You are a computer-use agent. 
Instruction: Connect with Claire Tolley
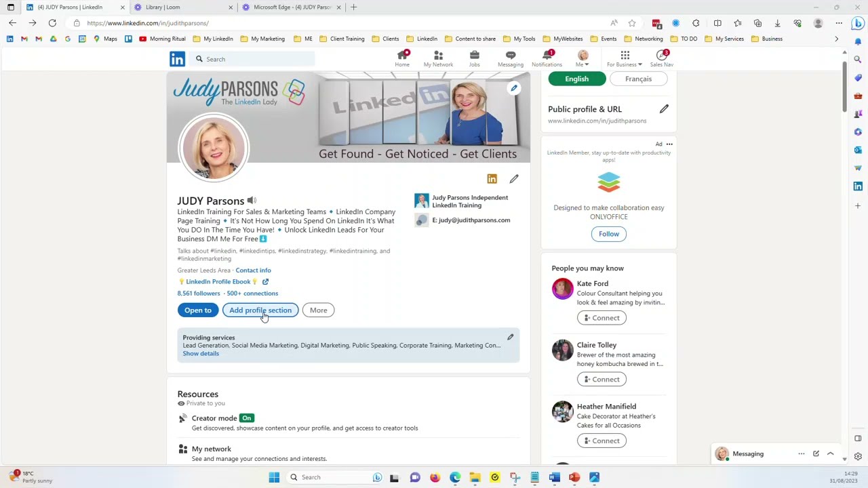[x=601, y=380]
